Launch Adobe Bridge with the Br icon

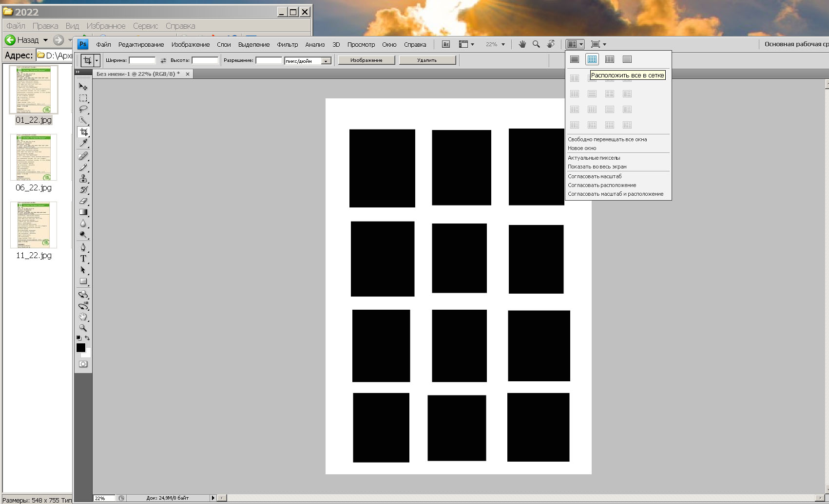[445, 44]
